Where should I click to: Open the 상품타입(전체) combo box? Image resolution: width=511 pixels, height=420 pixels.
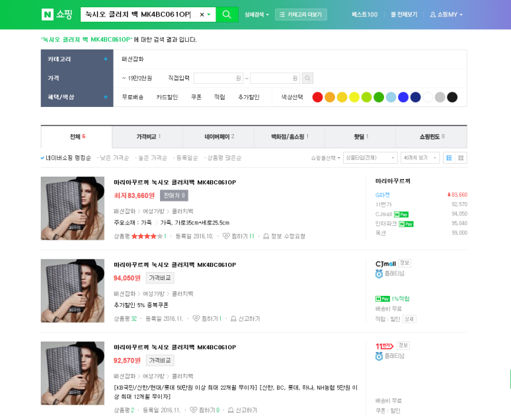click(370, 158)
